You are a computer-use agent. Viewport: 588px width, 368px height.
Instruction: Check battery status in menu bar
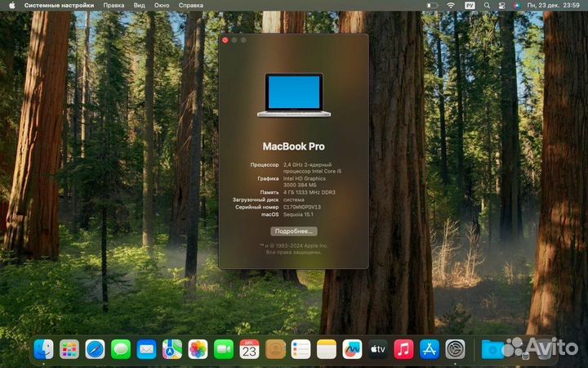[x=432, y=5]
